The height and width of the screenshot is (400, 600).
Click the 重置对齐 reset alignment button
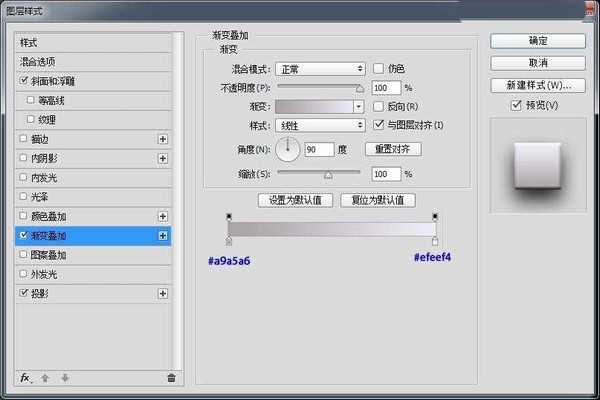[393, 149]
